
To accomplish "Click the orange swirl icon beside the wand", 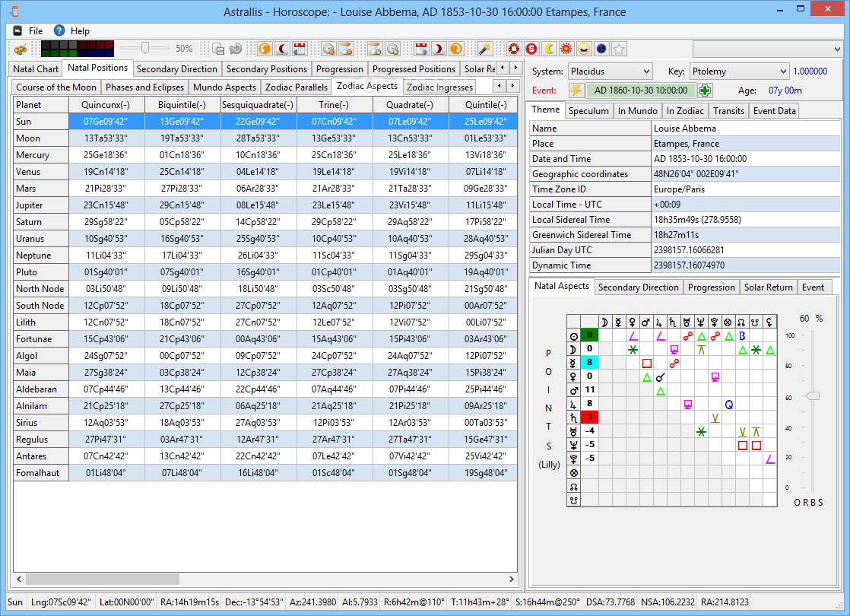I will (456, 49).
